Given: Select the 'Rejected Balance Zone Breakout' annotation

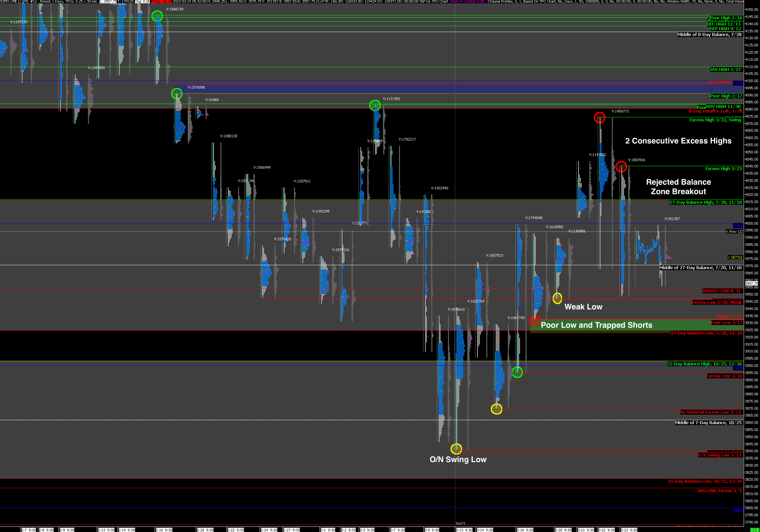Looking at the screenshot, I should click(x=678, y=187).
